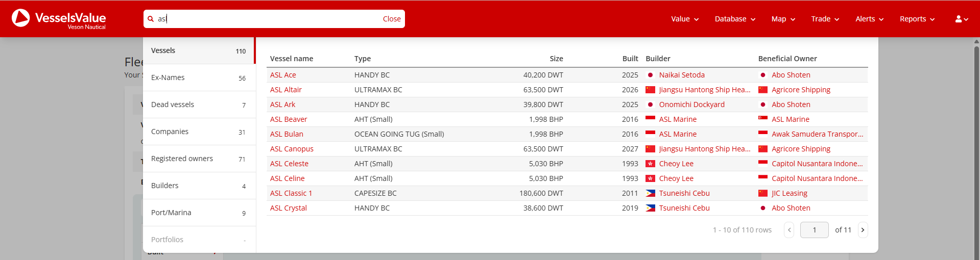Open vessel ASL Ace
This screenshot has width=980, height=260.
pyautogui.click(x=283, y=75)
